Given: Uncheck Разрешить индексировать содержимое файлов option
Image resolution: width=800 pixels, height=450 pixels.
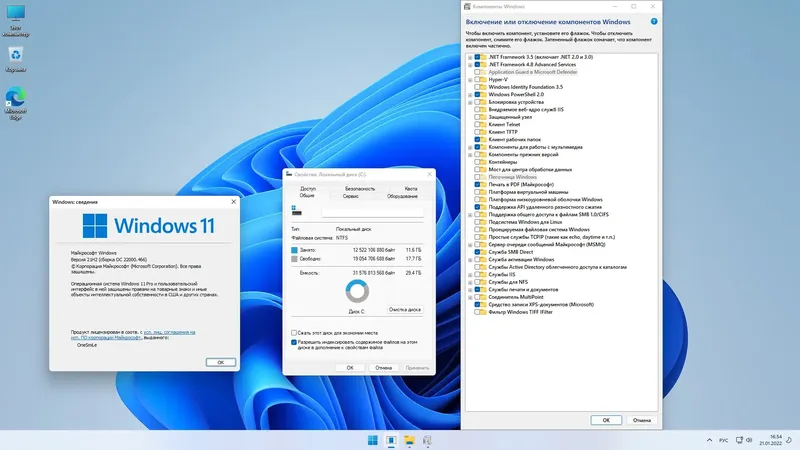Looking at the screenshot, I should pos(294,342).
